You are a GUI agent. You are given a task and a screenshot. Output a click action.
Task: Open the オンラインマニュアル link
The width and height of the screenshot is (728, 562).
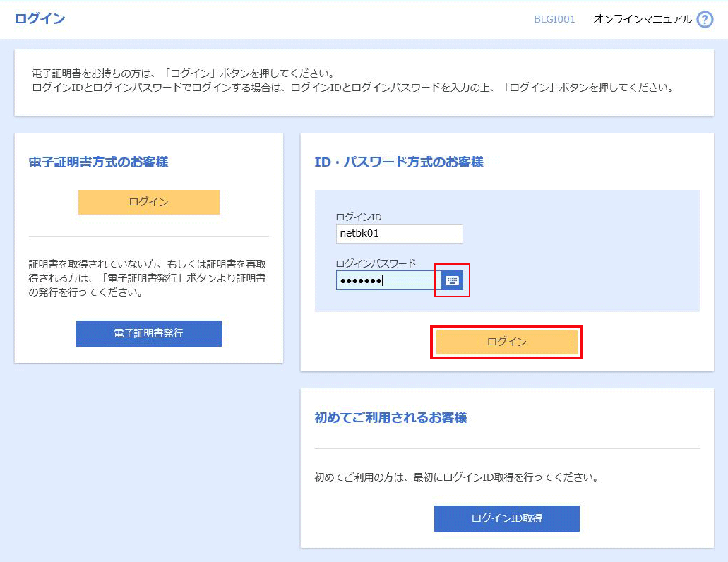(642, 20)
